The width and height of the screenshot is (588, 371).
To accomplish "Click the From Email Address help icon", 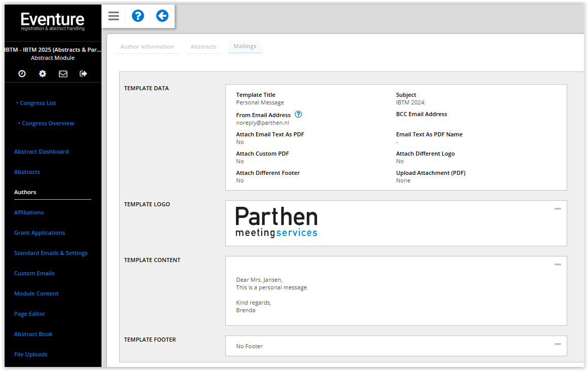I will pyautogui.click(x=298, y=115).
